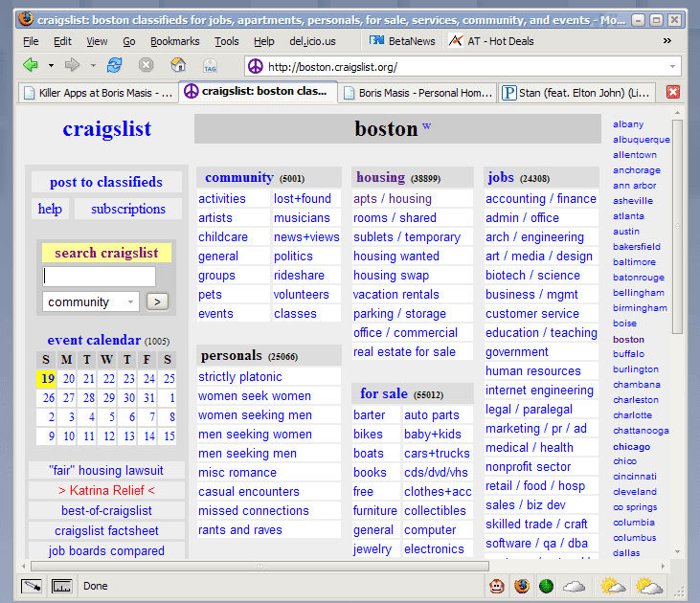Click the red close-tab button
The width and height of the screenshot is (700, 603).
[673, 92]
